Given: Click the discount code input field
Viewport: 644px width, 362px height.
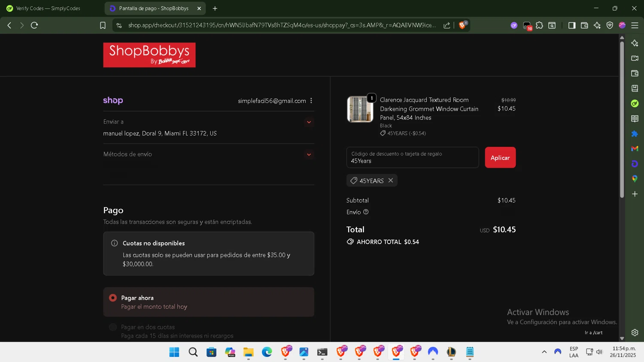Looking at the screenshot, I should [x=413, y=157].
